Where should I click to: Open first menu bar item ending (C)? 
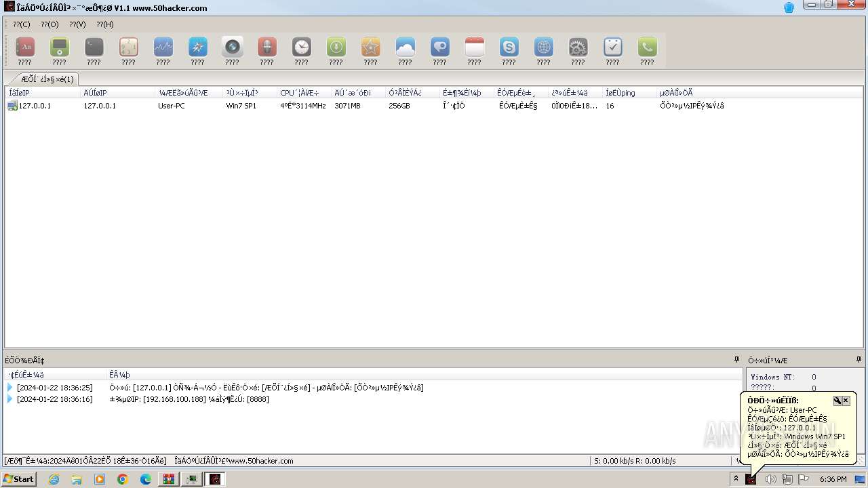coord(22,24)
